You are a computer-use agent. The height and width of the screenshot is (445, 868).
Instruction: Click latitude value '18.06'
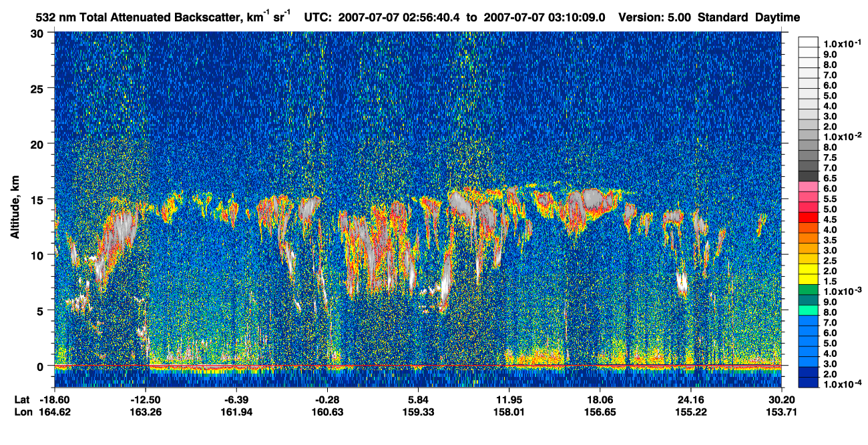coord(600,400)
